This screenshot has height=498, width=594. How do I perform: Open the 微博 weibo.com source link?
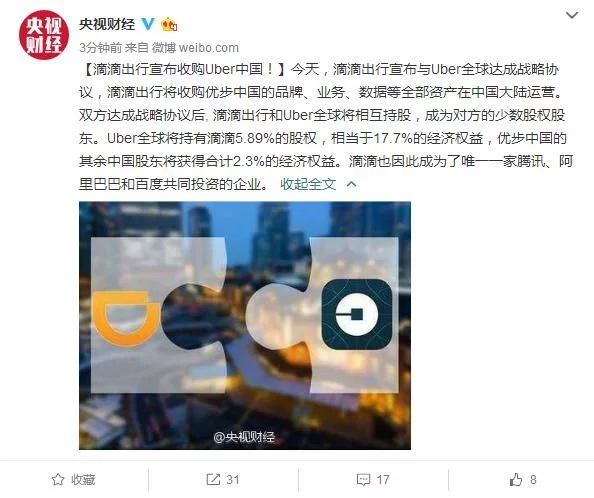tap(195, 48)
